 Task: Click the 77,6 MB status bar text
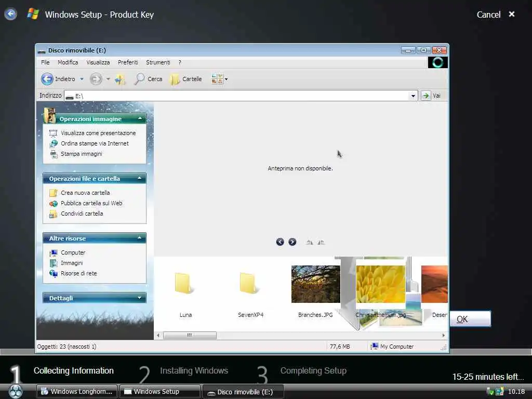point(340,347)
